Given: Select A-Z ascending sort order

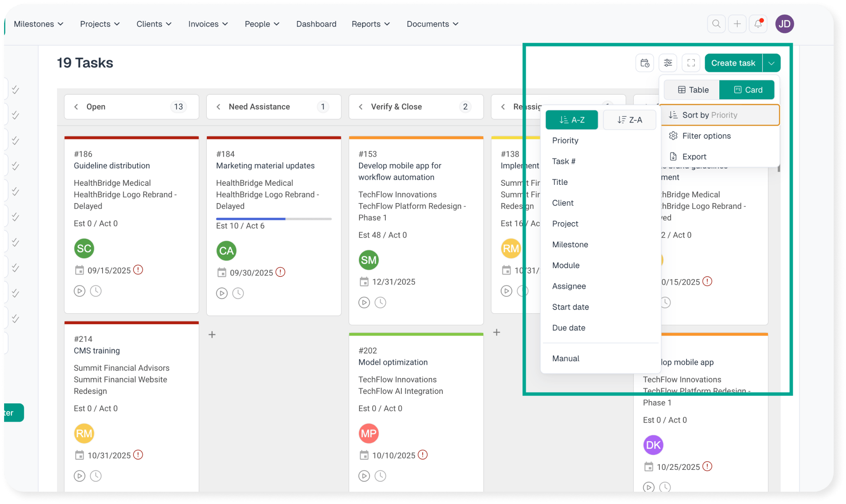Looking at the screenshot, I should coord(572,120).
